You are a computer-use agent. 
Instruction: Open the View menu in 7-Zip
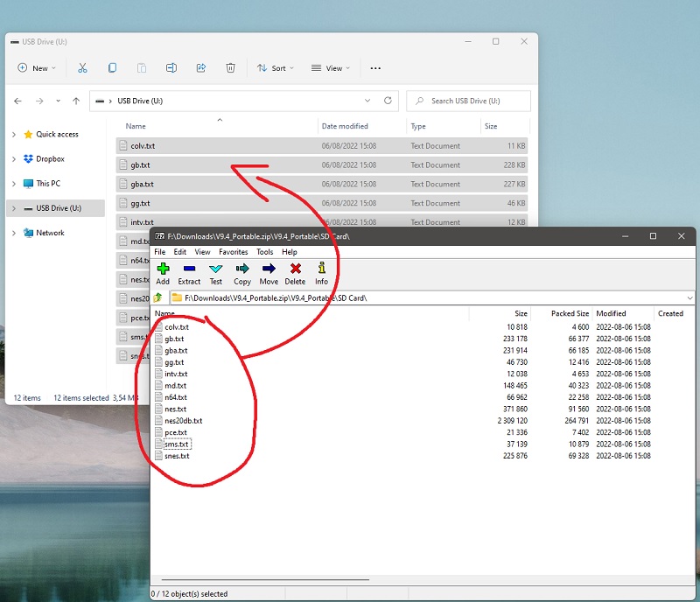[x=202, y=252]
